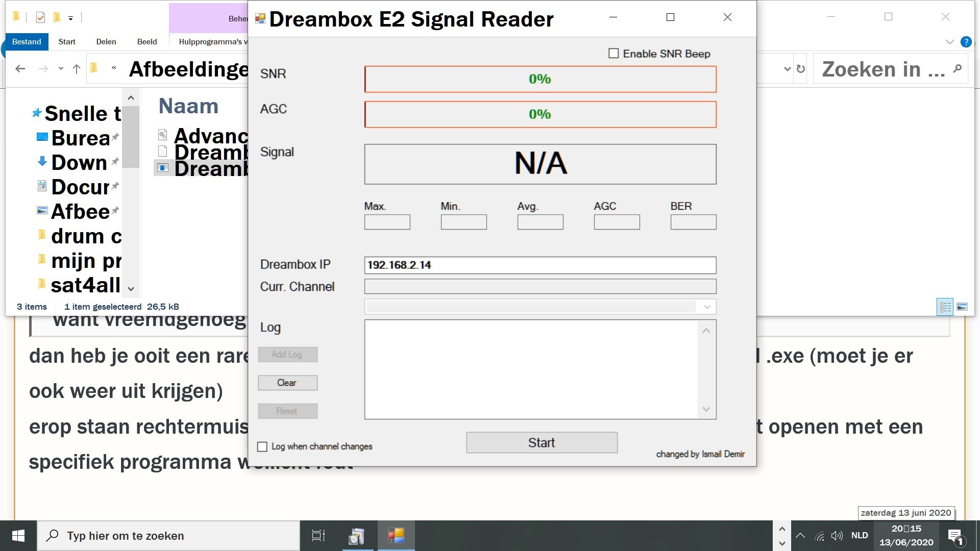Click the Max. value box
Screen dimensions: 980x551
point(387,222)
